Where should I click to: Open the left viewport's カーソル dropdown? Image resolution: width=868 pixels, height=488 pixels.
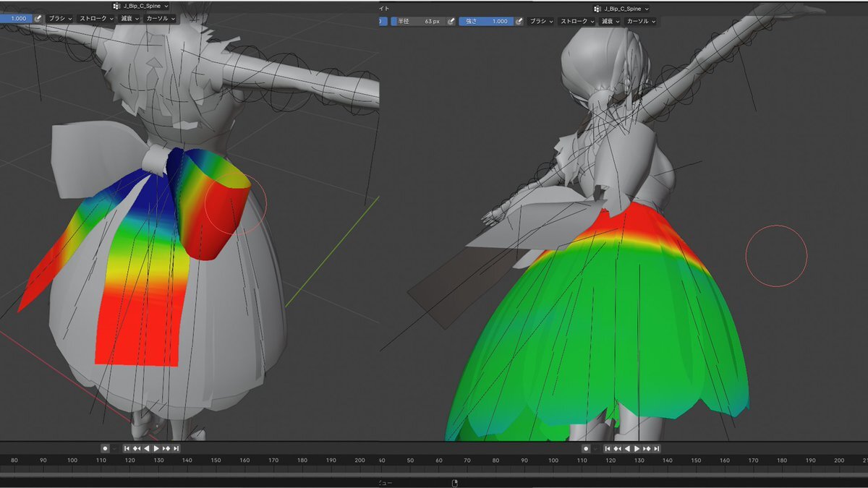point(161,18)
